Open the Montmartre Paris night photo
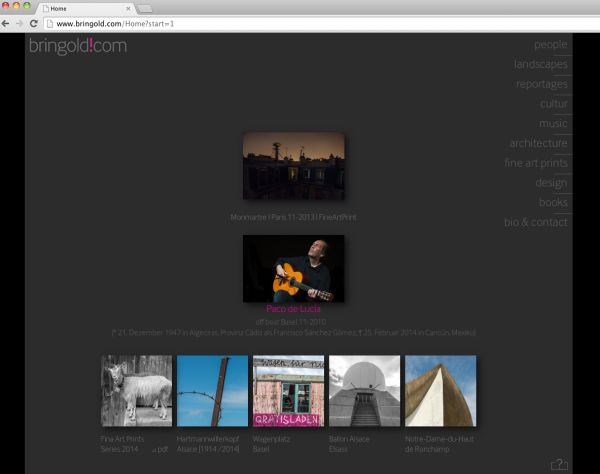 (x=293, y=165)
